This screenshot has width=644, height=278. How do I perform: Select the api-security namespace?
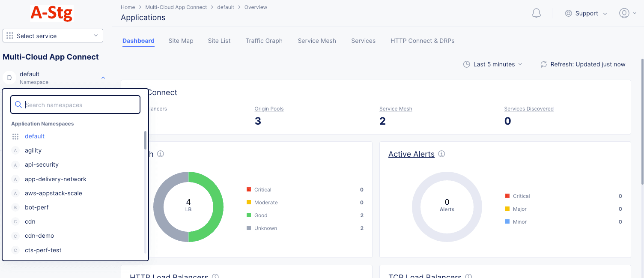(42, 164)
